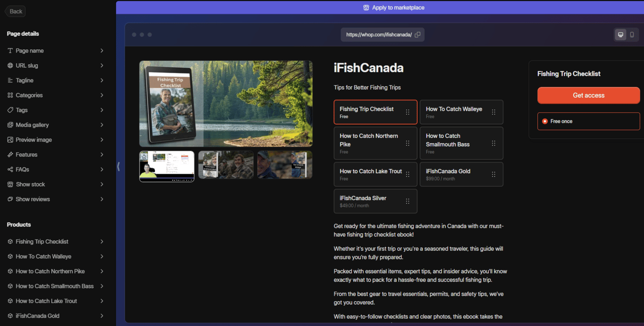Viewport: 644px width, 326px height.
Task: Click the globe icon beside URL slug
Action: pyautogui.click(x=10, y=66)
